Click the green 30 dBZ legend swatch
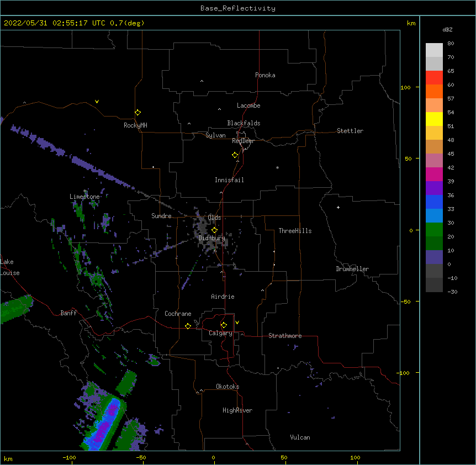 [434, 230]
